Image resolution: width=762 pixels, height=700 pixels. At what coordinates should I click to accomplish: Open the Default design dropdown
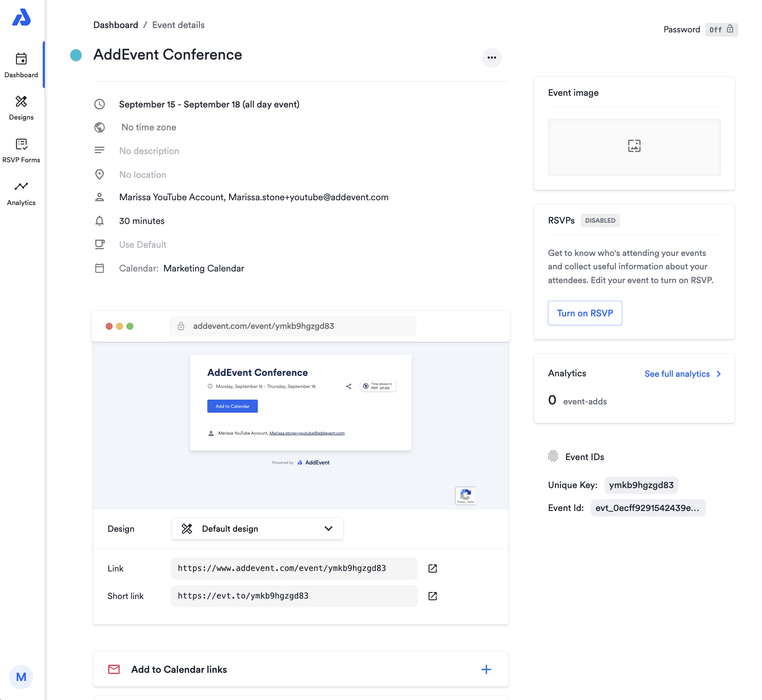(257, 528)
